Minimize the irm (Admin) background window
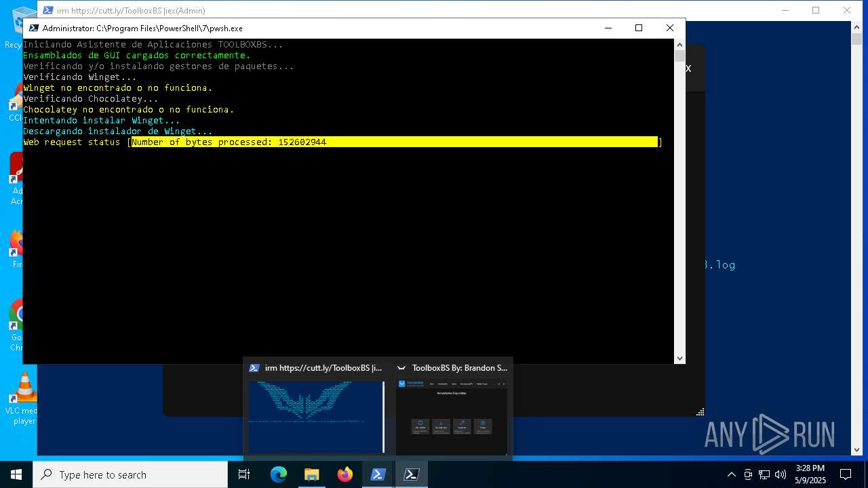 point(785,10)
